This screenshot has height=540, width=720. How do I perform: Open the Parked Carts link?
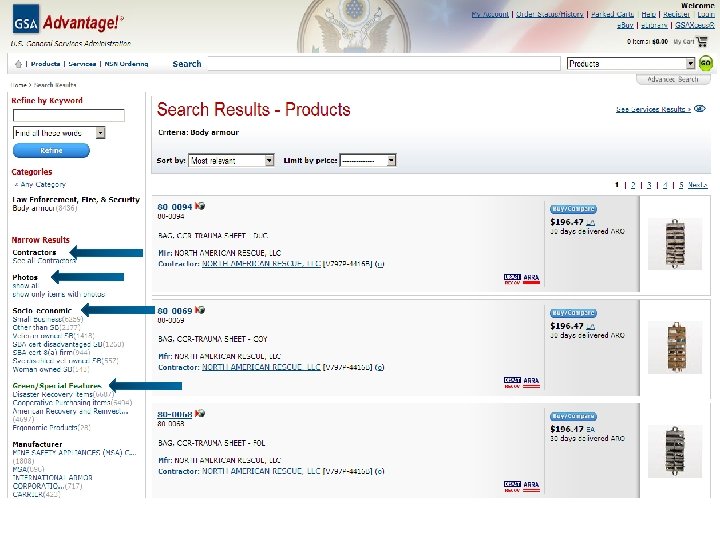click(x=612, y=14)
